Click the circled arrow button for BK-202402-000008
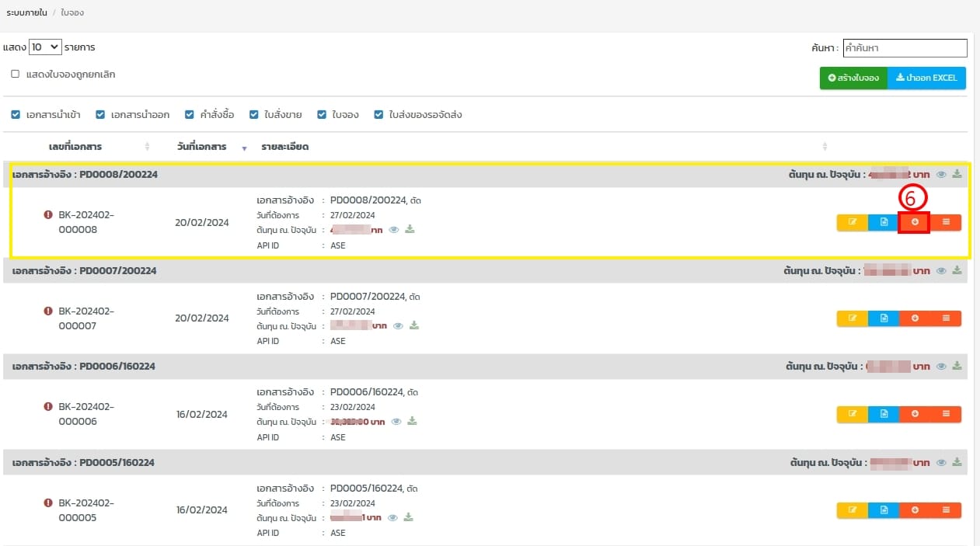Viewport: 980px width, 546px height. (x=915, y=222)
